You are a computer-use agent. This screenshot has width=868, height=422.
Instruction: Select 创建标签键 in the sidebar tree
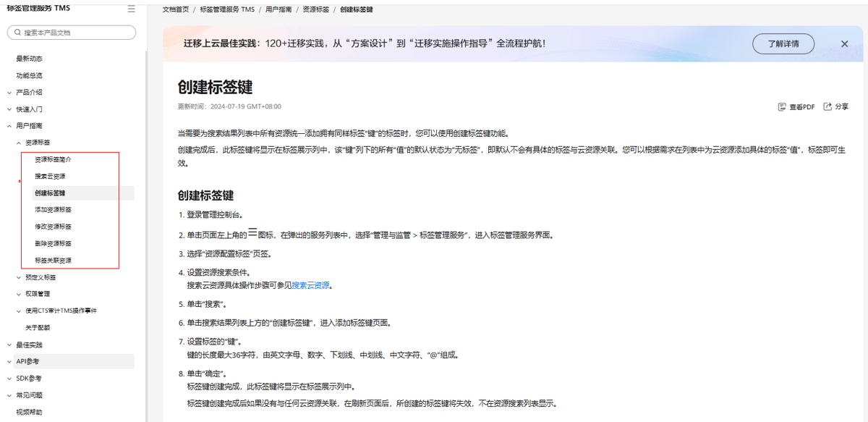50,193
